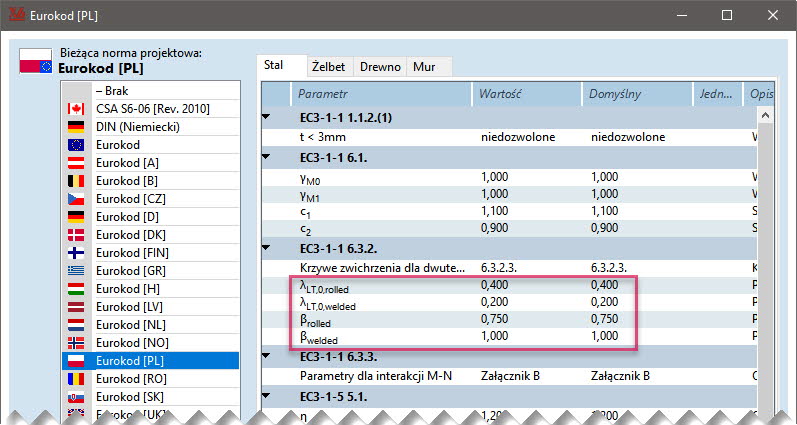Select Eurokod [RO] in the list
797x425 pixels.
tap(150, 379)
